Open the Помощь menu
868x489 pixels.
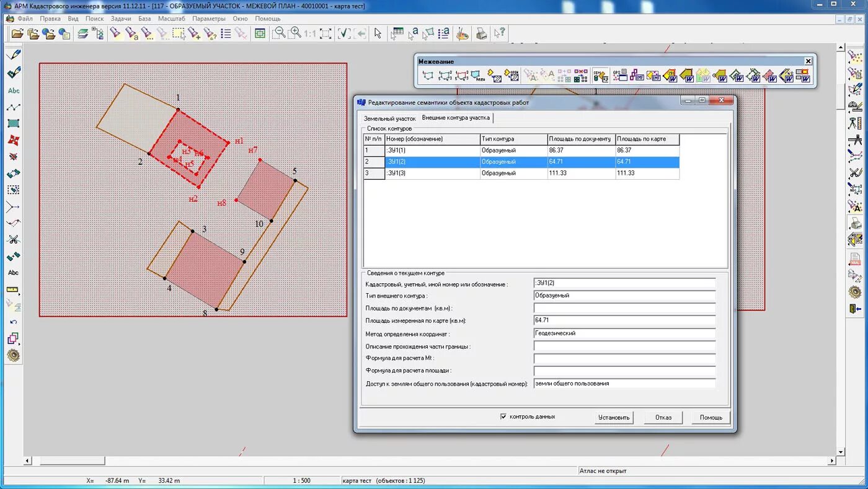(x=268, y=19)
